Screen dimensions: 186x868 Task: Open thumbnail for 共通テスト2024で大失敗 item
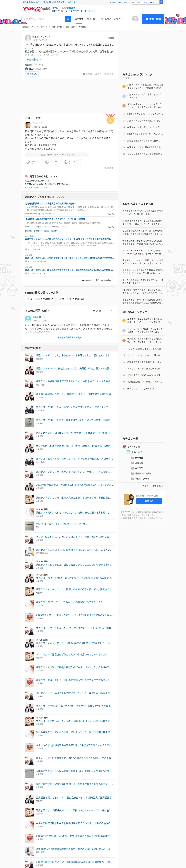coord(29,370)
